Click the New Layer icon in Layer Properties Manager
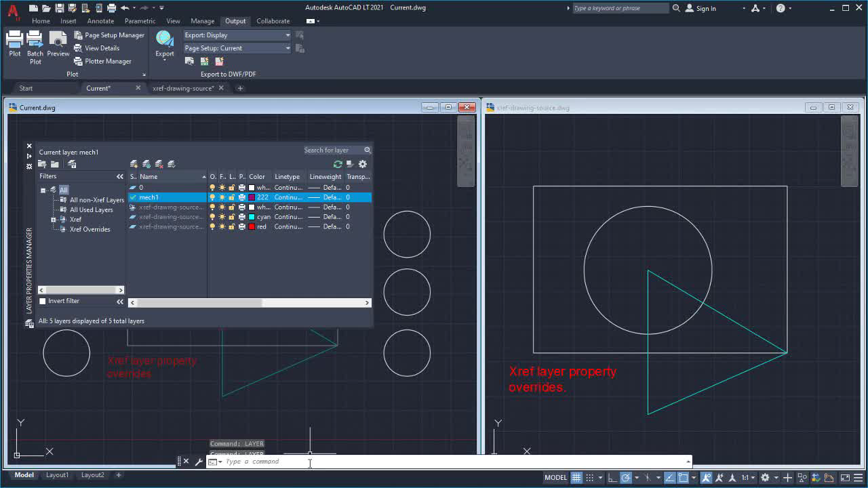Screen dimensions: 868x488 134,164
